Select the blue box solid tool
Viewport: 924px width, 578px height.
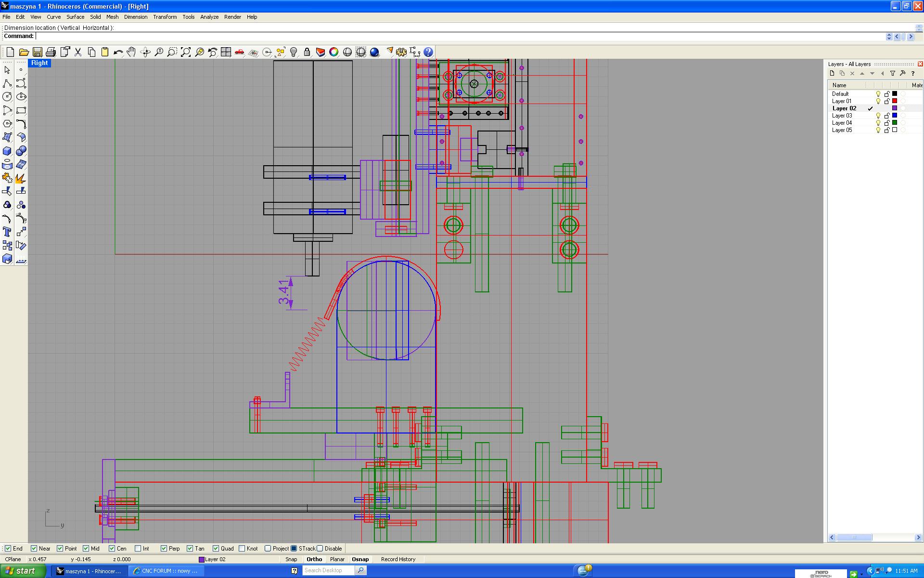7,151
